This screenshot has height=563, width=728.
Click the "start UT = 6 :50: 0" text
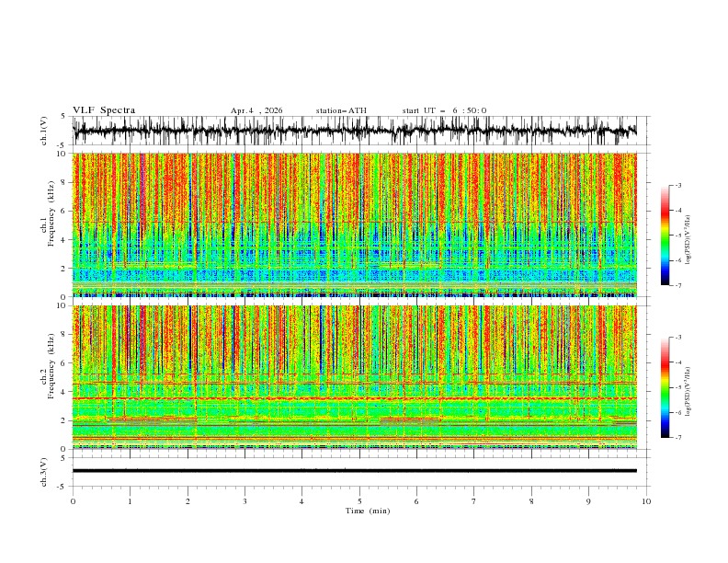[x=444, y=110]
